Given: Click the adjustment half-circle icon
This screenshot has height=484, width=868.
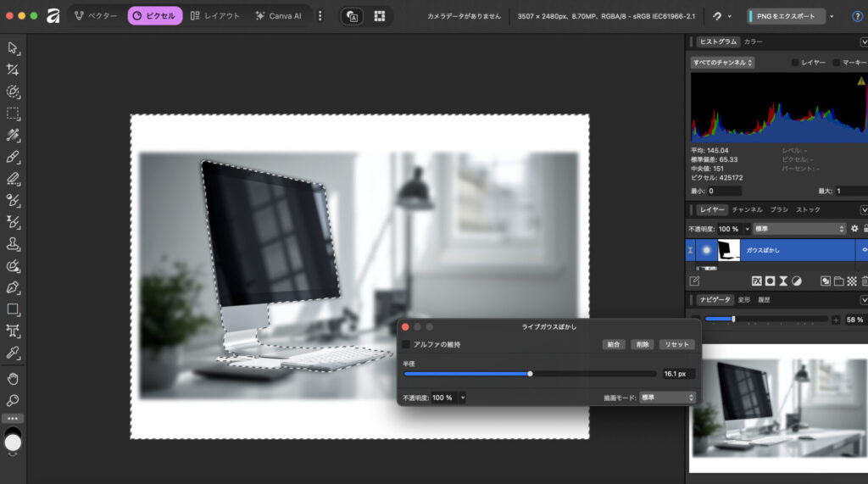Looking at the screenshot, I should click(797, 281).
